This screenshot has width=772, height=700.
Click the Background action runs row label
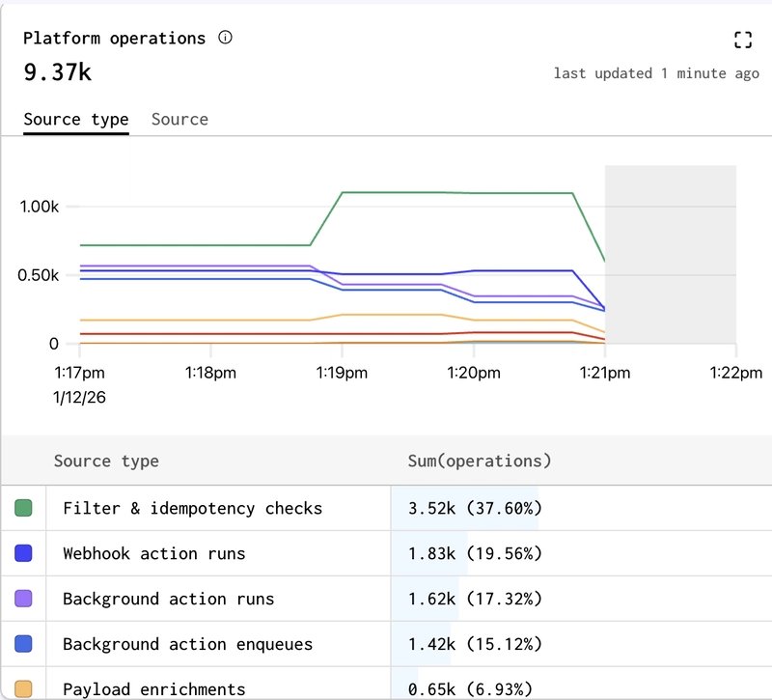168,599
